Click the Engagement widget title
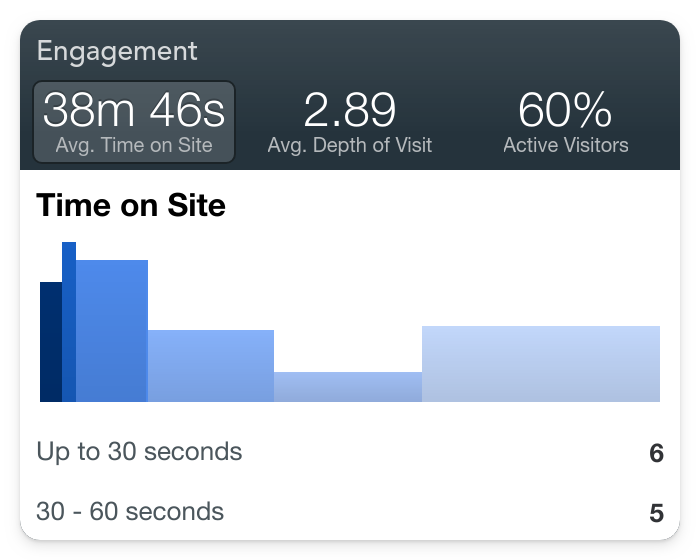 click(x=117, y=51)
